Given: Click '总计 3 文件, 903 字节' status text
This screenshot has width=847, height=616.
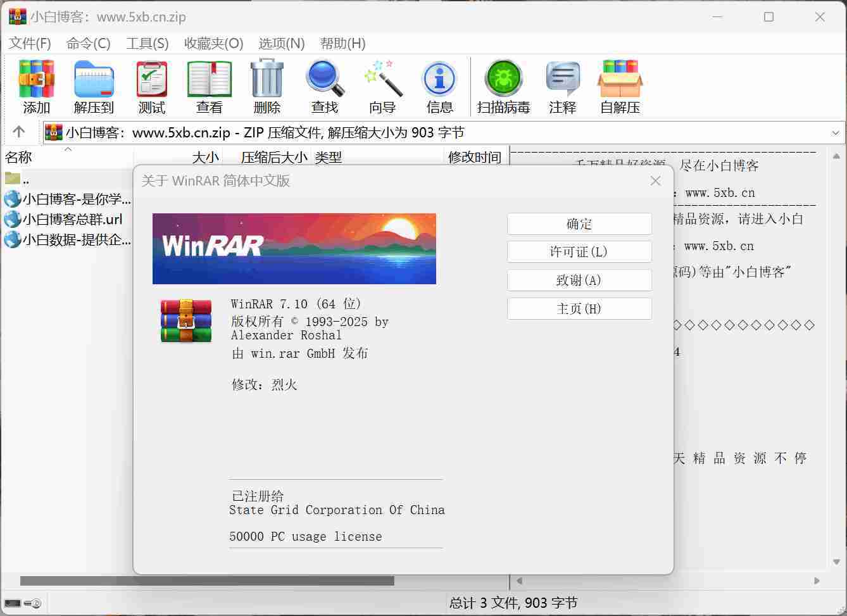Looking at the screenshot, I should click(x=513, y=603).
